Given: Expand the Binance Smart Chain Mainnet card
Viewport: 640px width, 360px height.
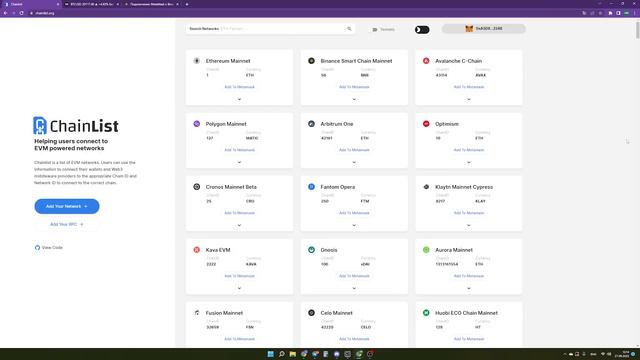Looking at the screenshot, I should pyautogui.click(x=354, y=99).
